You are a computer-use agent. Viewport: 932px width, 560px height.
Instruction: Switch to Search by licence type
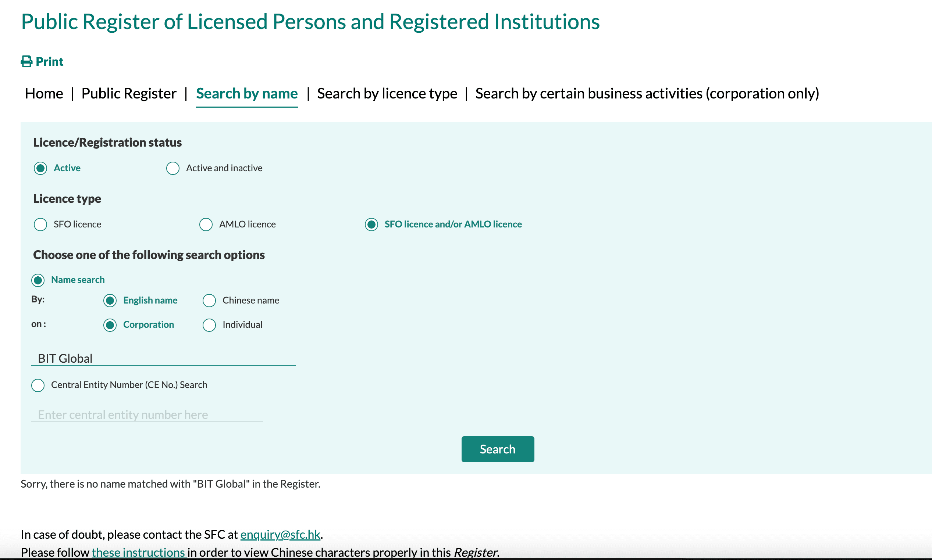coord(387,93)
